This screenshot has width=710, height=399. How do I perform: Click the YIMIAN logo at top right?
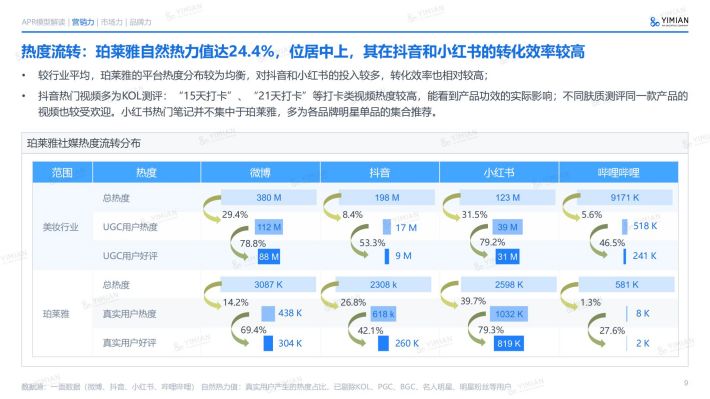[x=669, y=21]
